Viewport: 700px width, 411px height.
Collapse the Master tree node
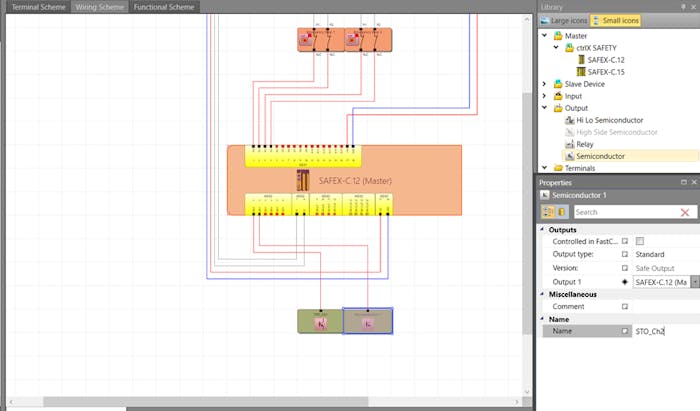[x=545, y=35]
